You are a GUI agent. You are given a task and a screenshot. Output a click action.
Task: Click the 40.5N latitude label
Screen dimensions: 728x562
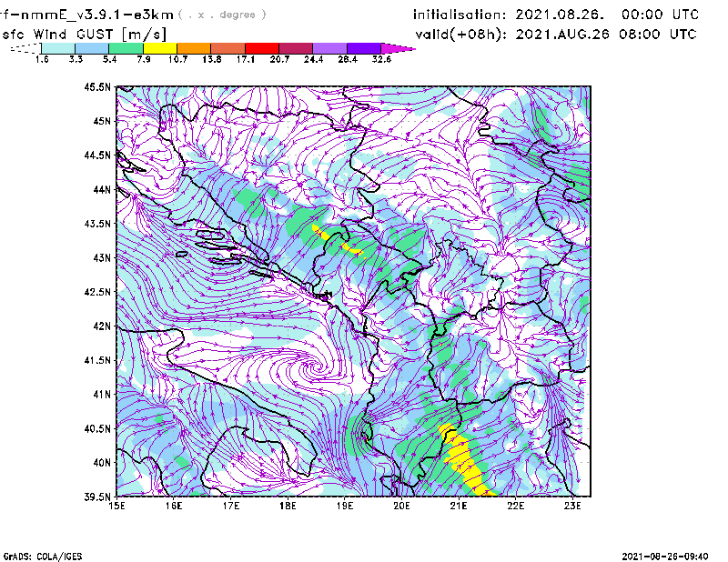pyautogui.click(x=97, y=428)
